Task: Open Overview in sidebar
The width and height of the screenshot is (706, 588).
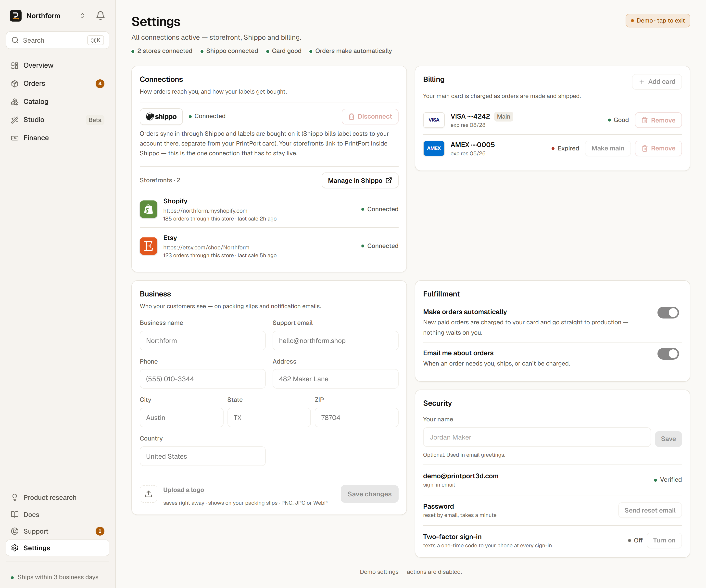Action: 58,65
